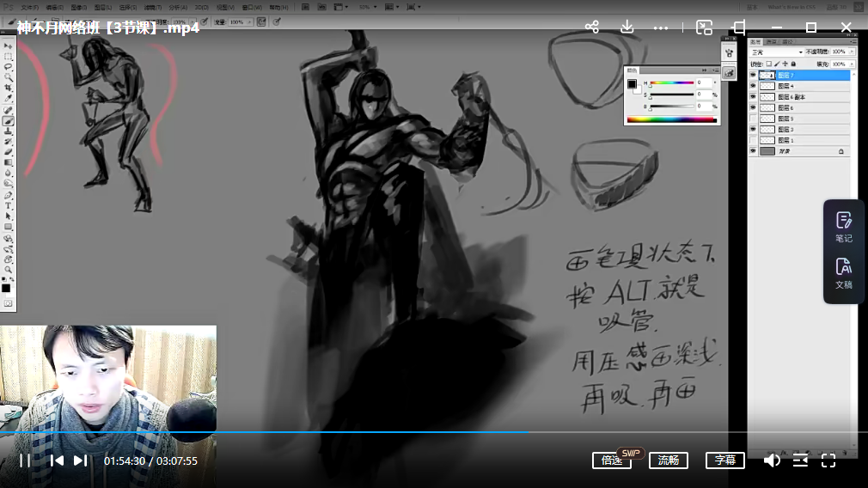Collapse the Color panel double-arrow

[x=704, y=70]
